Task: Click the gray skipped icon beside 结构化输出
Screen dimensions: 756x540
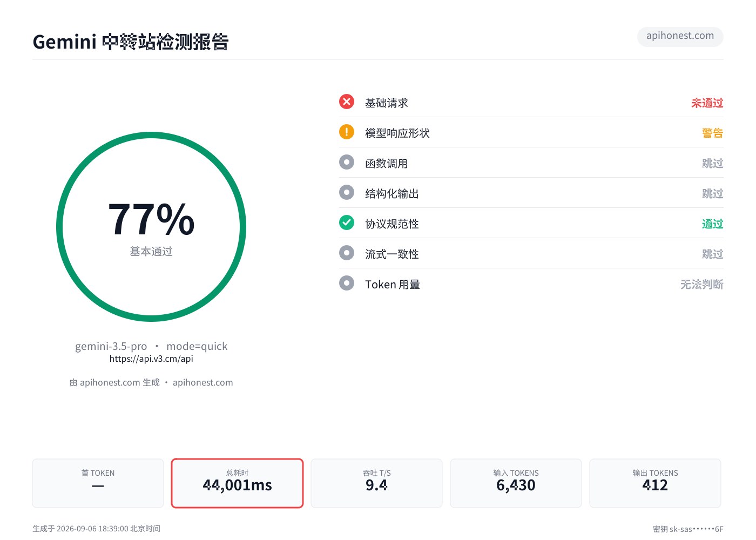Action: coord(347,192)
